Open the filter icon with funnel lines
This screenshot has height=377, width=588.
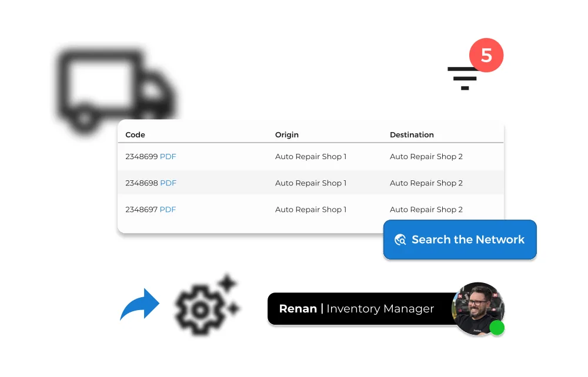click(465, 78)
